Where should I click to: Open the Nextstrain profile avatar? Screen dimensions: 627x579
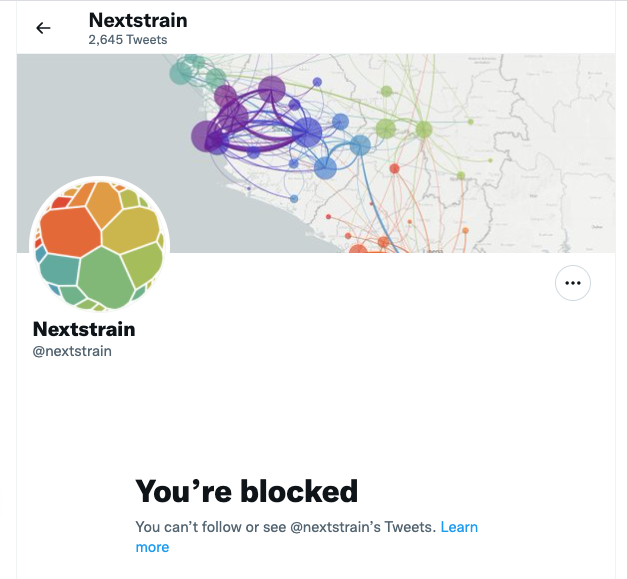100,245
